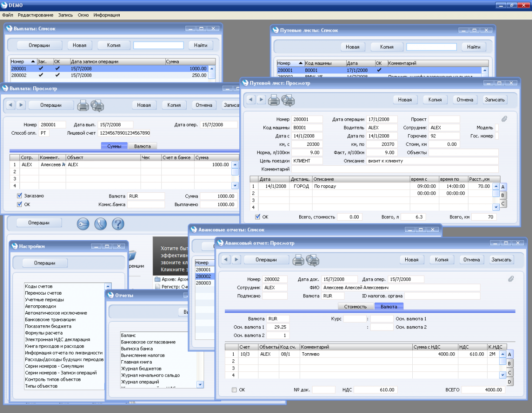The image size is (532, 413).
Task: Click Найти in Выплаты: Список
Action: pyautogui.click(x=201, y=45)
